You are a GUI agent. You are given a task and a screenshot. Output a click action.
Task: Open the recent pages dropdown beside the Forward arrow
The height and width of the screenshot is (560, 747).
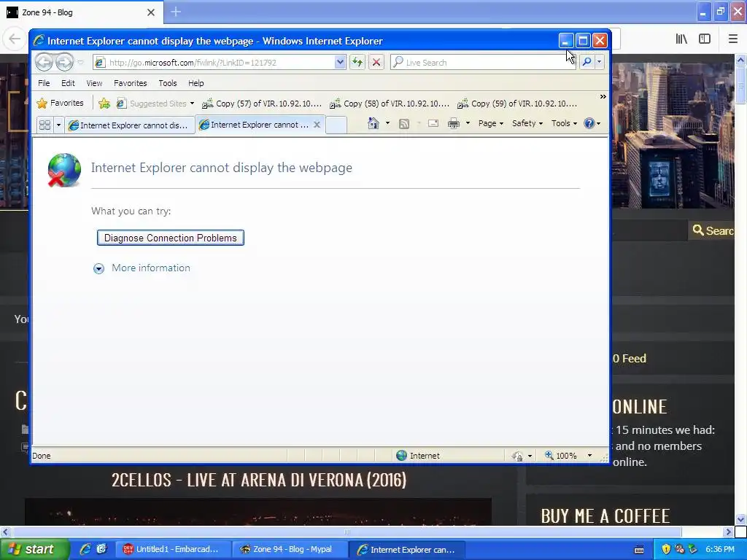point(80,63)
